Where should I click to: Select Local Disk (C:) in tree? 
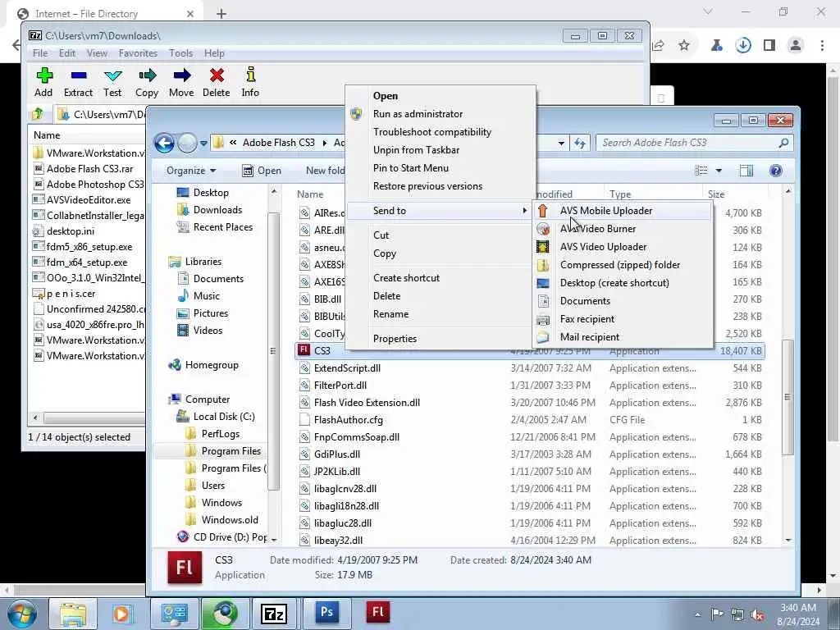pos(224,417)
